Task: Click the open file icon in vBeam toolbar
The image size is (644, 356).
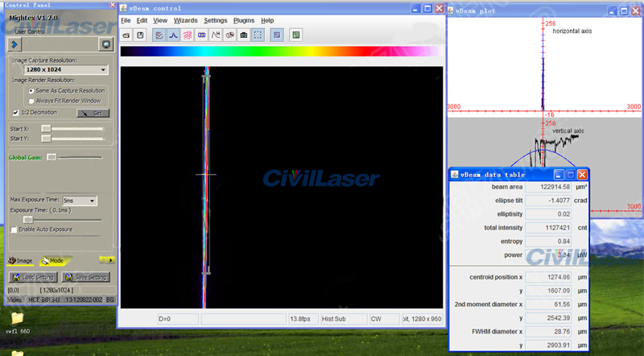Action: click(126, 35)
